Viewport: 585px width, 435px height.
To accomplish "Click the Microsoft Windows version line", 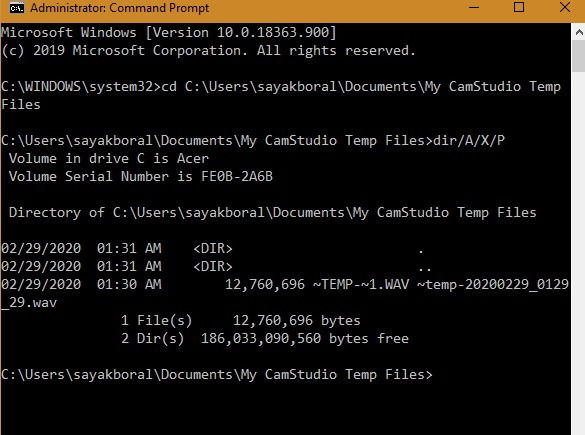I will pyautogui.click(x=169, y=32).
